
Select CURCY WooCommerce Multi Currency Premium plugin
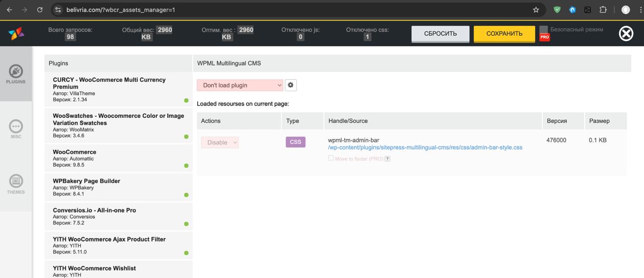point(118,90)
